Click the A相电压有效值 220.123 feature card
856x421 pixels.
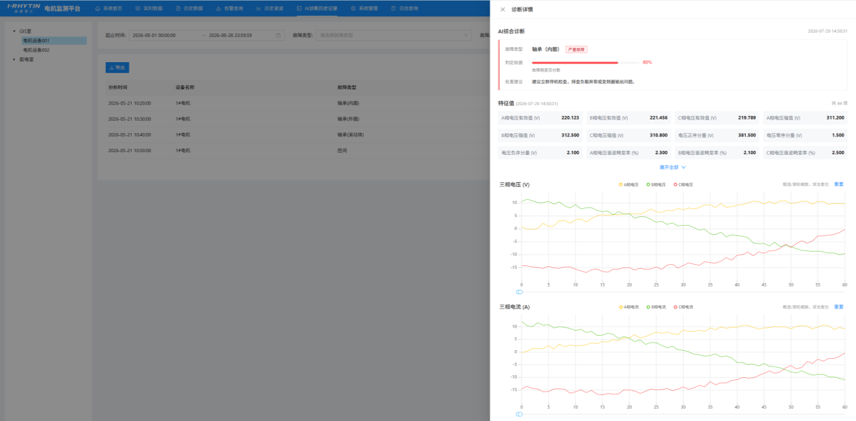coord(540,117)
